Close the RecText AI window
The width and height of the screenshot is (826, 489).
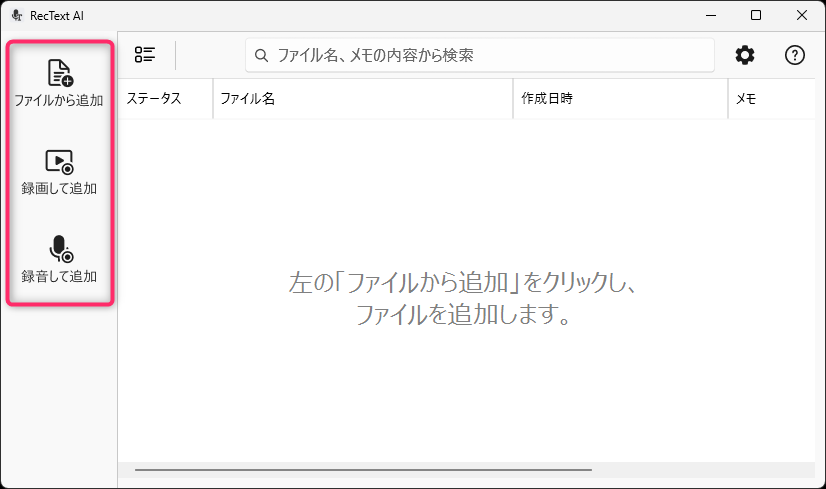[802, 15]
